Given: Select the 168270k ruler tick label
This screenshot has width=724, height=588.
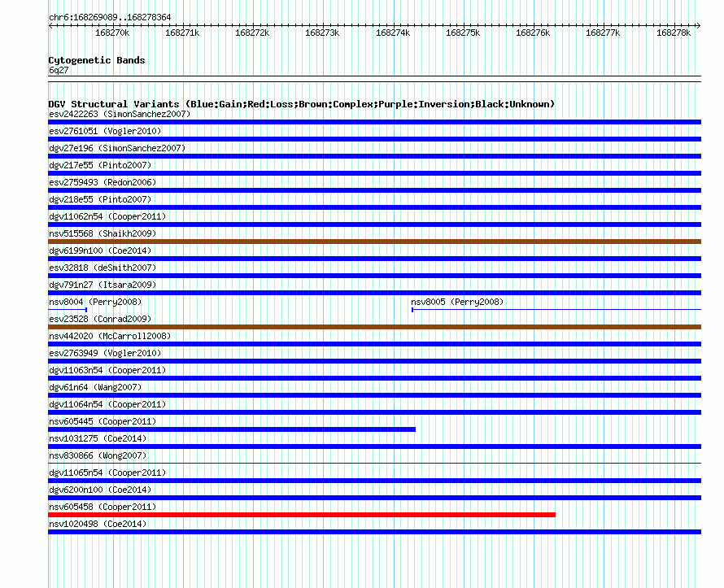Looking at the screenshot, I should coord(112,33).
